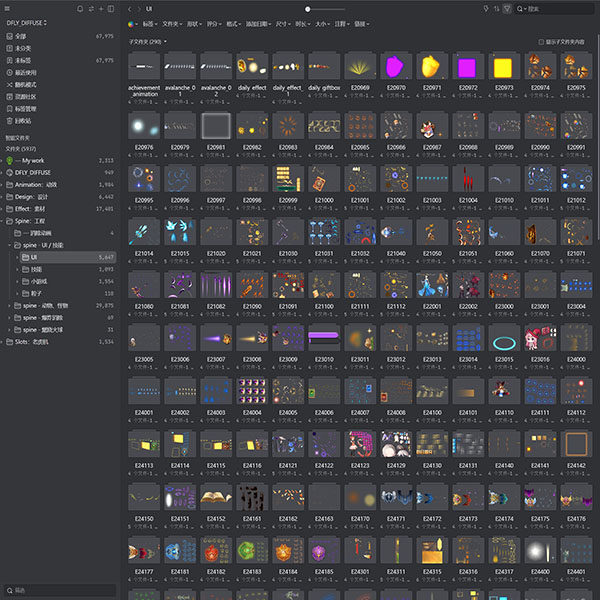Open random mode shuffle item
The height and width of the screenshot is (600, 600).
[x=60, y=85]
